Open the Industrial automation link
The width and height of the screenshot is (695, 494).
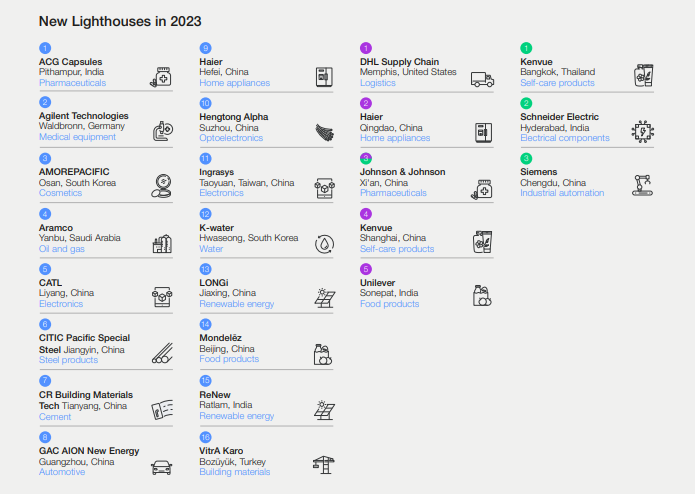click(x=562, y=193)
